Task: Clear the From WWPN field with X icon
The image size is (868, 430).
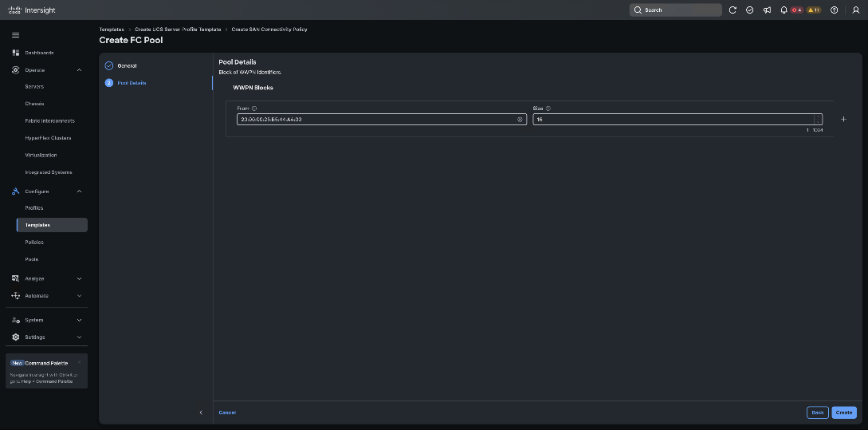Action: click(x=520, y=119)
